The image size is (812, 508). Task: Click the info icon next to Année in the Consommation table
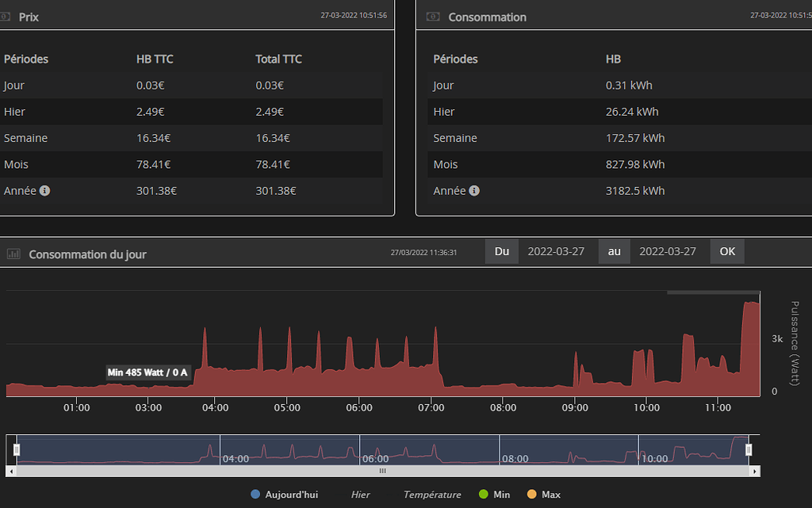(x=474, y=191)
